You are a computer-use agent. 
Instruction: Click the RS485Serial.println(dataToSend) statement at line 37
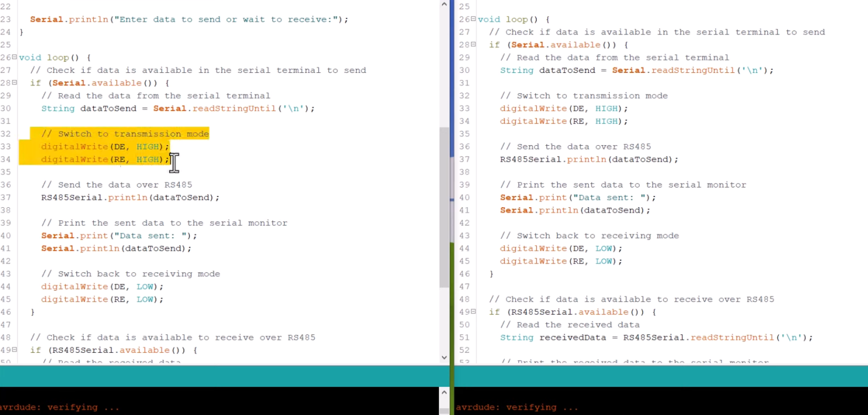point(129,197)
